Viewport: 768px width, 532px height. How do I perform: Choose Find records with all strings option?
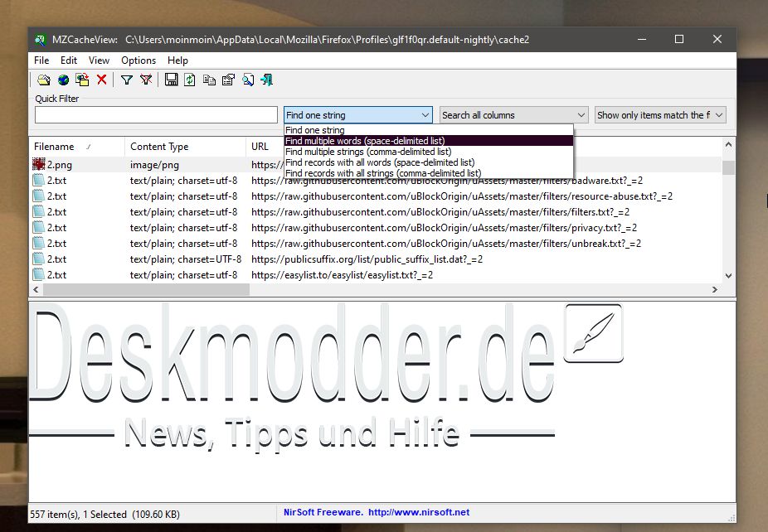pos(429,172)
